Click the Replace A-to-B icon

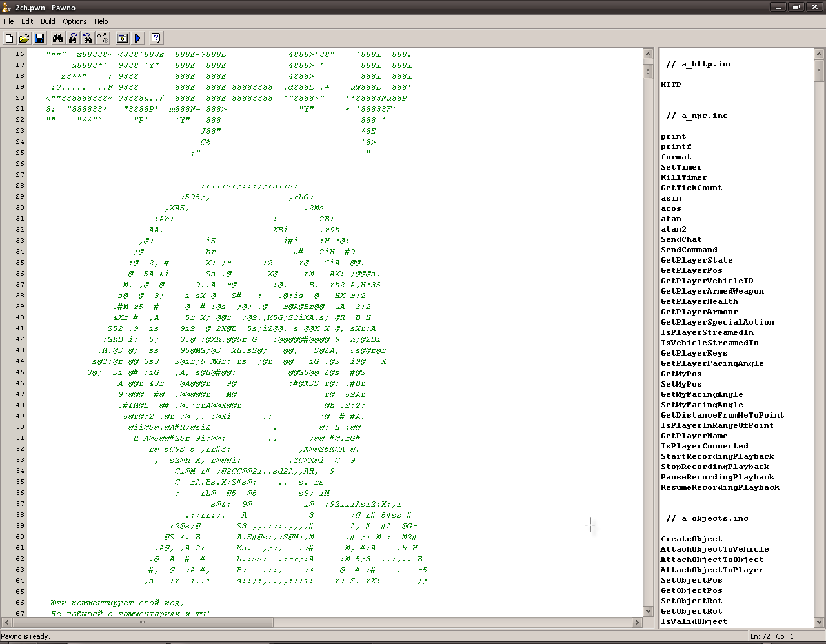click(x=103, y=38)
